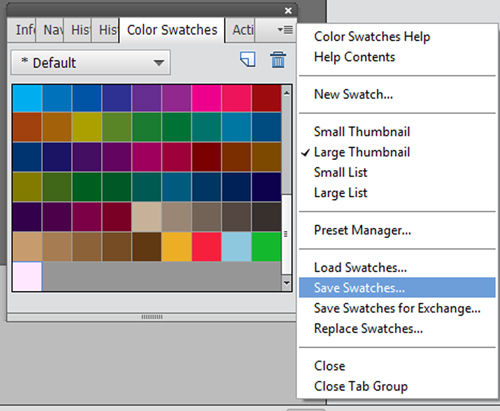Select Small Thumbnail view option
Screen dimensions: 500x411
pyautogui.click(x=362, y=132)
